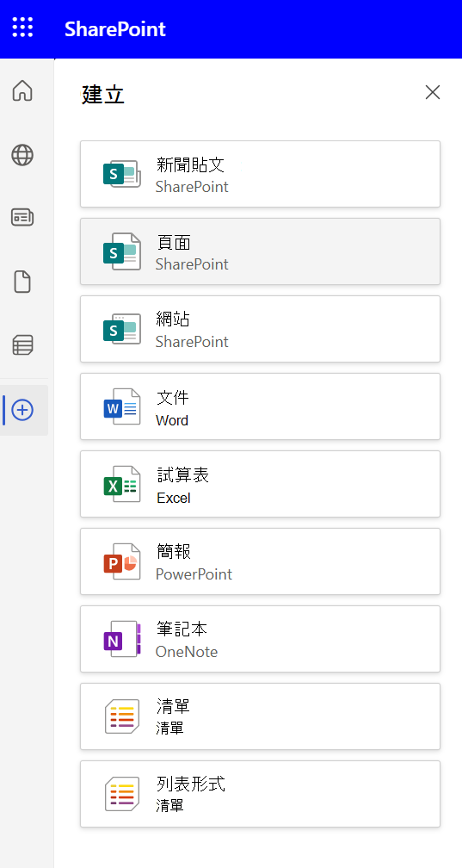This screenshot has width=462, height=868.
Task: Open the app launcher waffle icon
Action: 22,28
